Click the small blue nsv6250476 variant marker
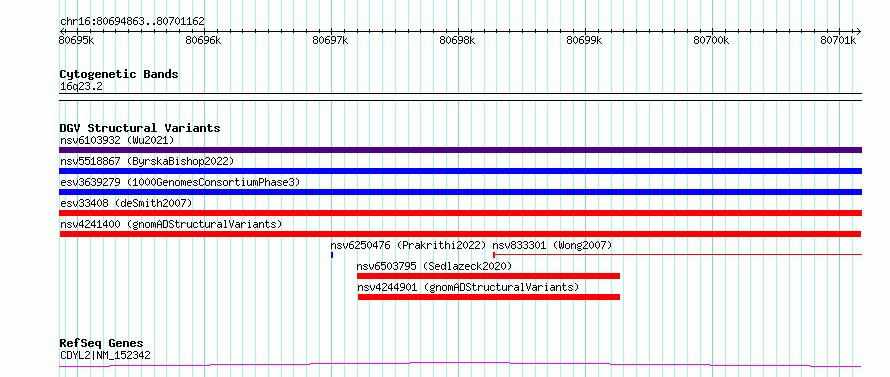 (331, 255)
